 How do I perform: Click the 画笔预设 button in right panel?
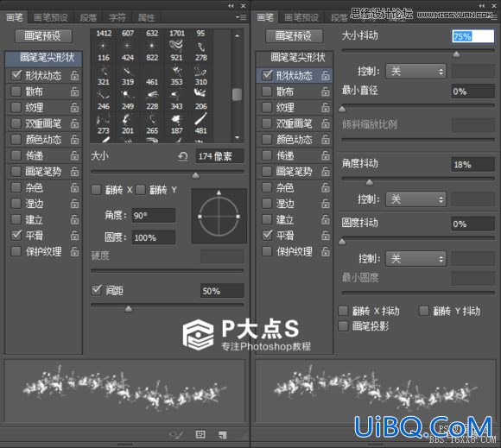(295, 35)
